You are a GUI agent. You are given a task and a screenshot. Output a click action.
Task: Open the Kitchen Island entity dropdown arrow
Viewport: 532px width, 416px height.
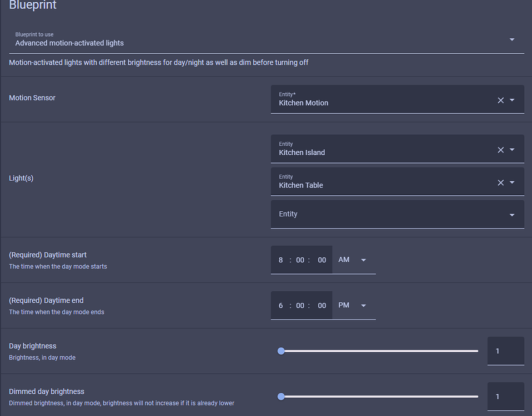(512, 150)
